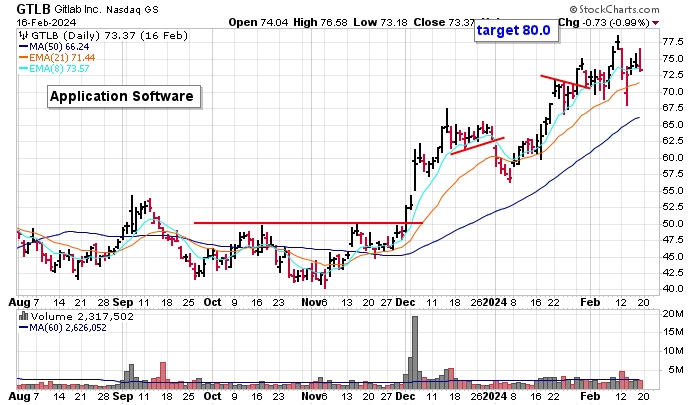Screen dimensions: 700x405
Task: Click the candlestick icon beside GTLB (Daily)
Action: coord(23,36)
